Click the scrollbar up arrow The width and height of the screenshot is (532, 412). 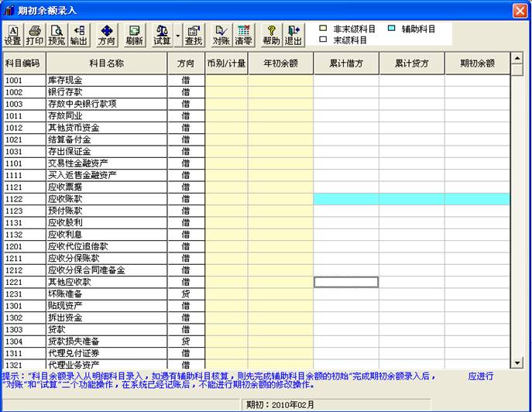pos(517,58)
